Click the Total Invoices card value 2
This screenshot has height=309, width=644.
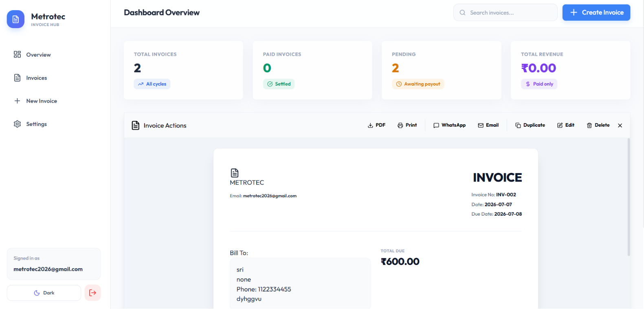pyautogui.click(x=137, y=68)
